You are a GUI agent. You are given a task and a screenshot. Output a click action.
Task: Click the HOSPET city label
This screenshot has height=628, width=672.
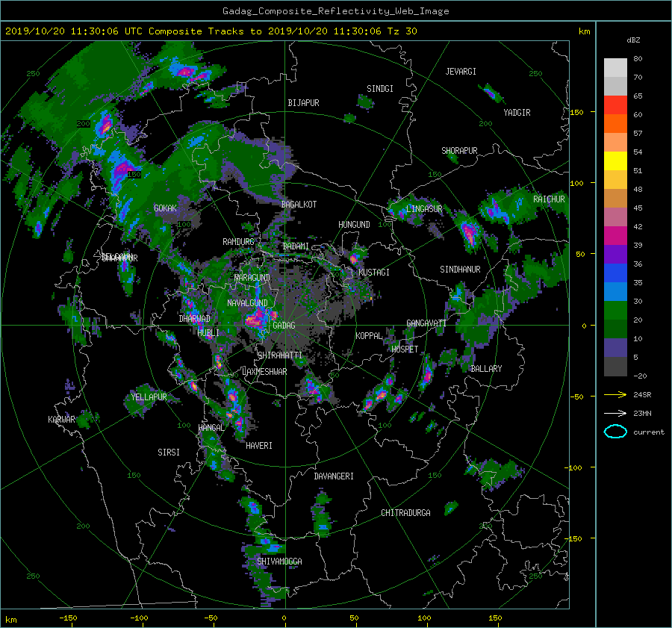click(405, 349)
